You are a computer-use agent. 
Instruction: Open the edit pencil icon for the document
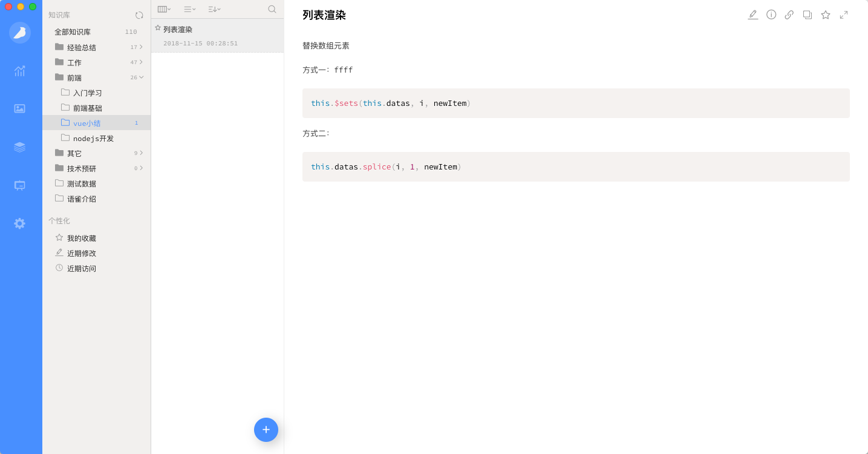752,14
